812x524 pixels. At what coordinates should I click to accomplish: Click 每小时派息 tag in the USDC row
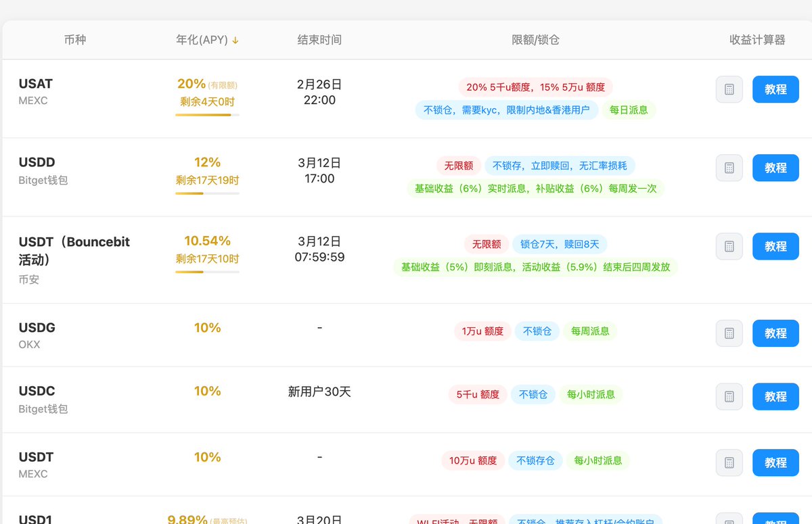click(x=591, y=394)
